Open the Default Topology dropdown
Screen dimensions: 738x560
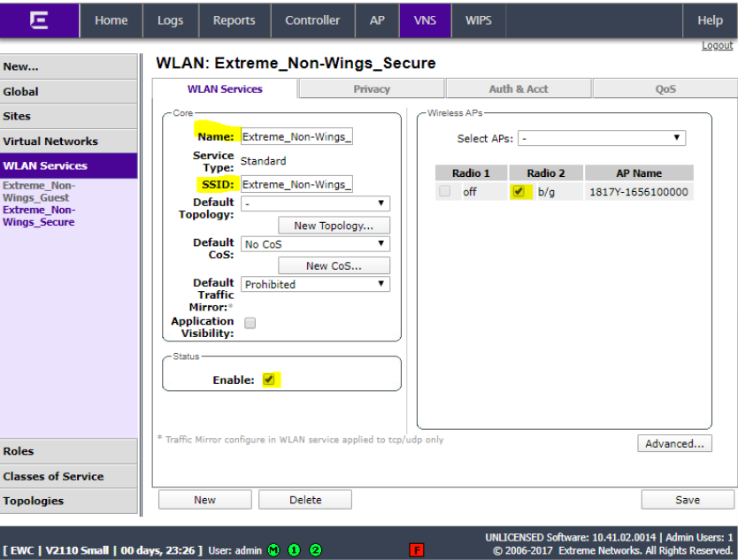pyautogui.click(x=315, y=203)
